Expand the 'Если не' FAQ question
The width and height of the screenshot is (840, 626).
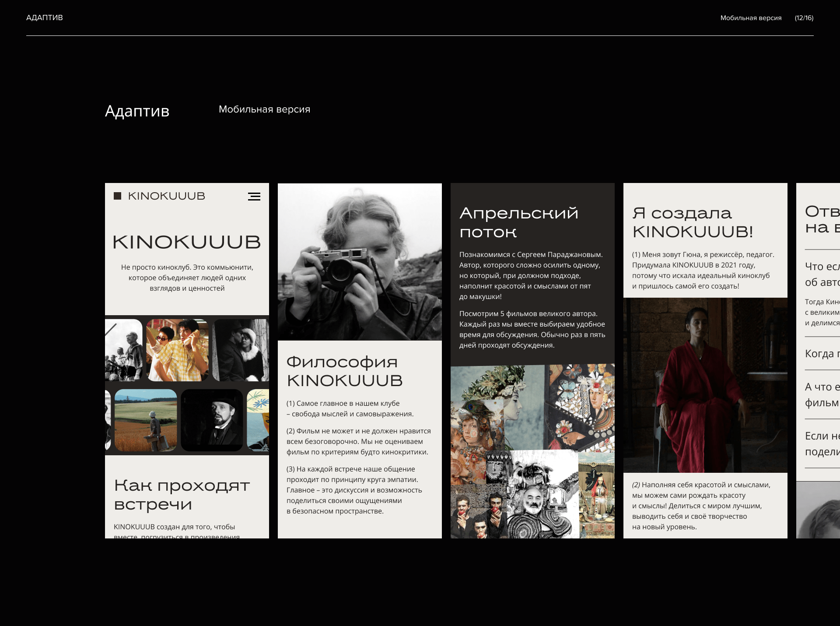(822, 443)
